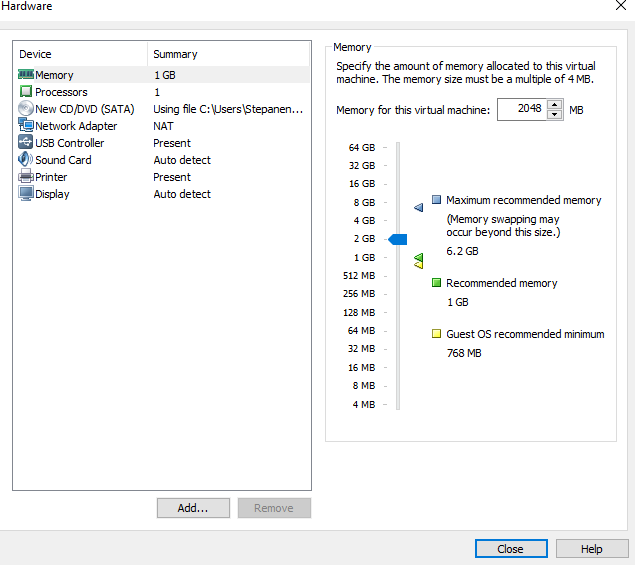
Task: Click the green Recommended memory legend square
Action: pos(436,282)
